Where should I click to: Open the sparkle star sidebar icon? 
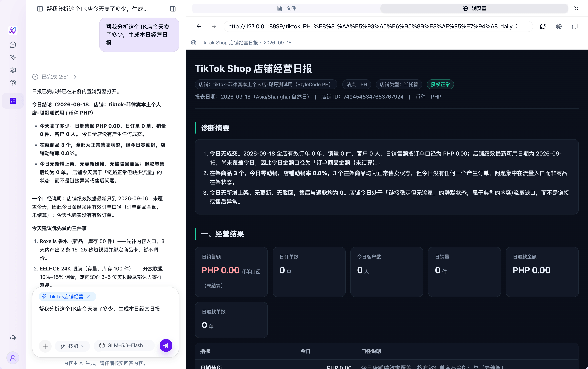pyautogui.click(x=13, y=58)
